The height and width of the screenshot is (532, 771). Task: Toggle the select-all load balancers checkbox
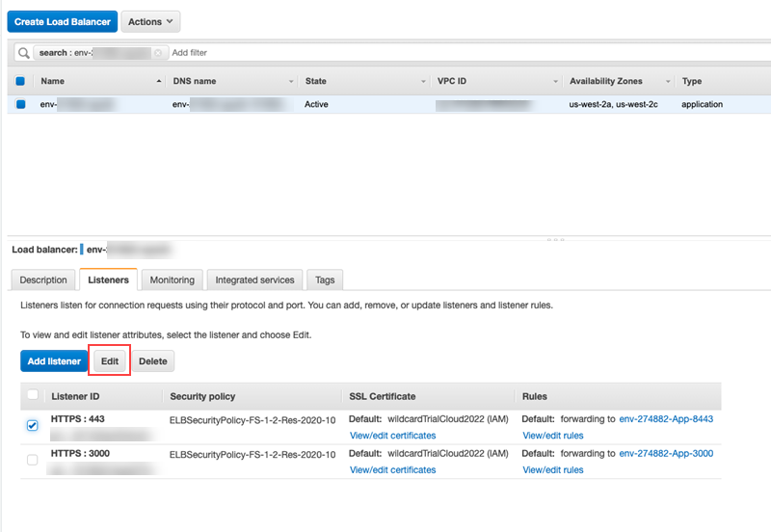coord(20,81)
